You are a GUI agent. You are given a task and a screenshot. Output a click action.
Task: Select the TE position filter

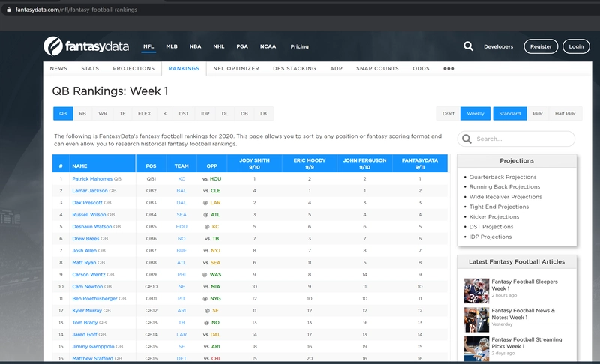pos(122,113)
